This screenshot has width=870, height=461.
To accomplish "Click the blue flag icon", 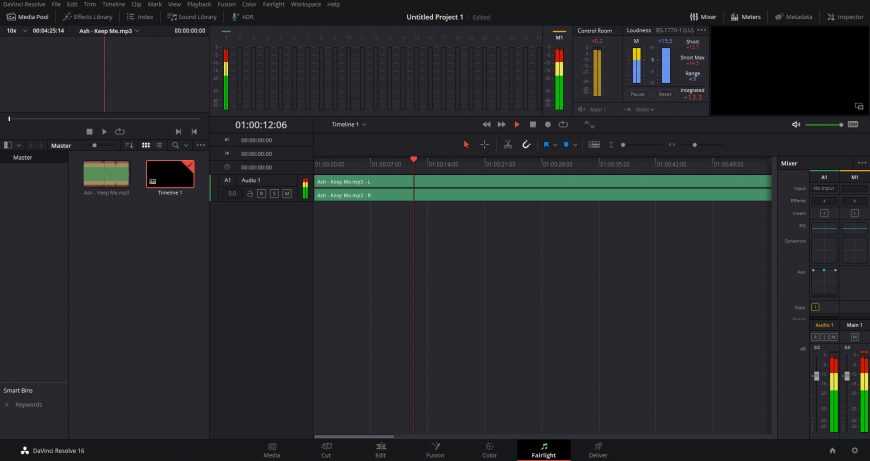I will [x=547, y=145].
